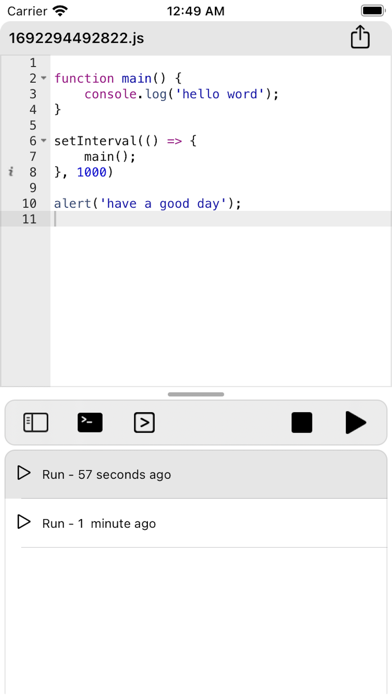Collapse the setInterval fold arrow on line 6
The width and height of the screenshot is (392, 696).
click(44, 141)
